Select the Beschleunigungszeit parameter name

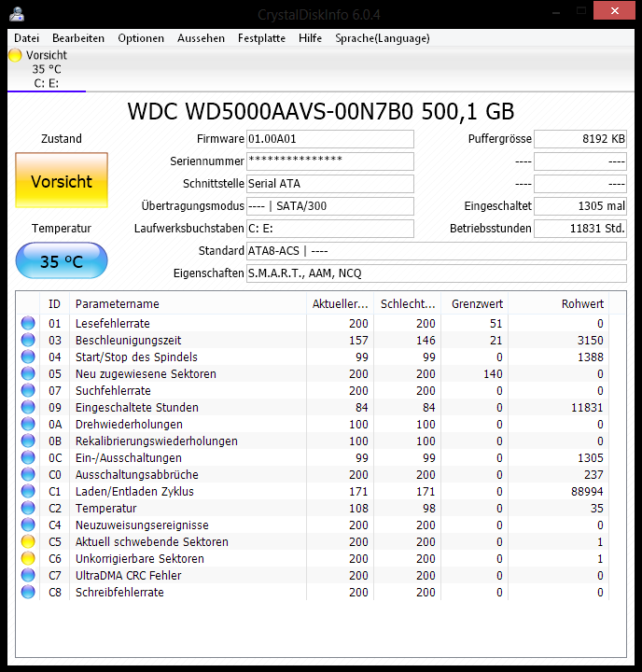(x=128, y=341)
